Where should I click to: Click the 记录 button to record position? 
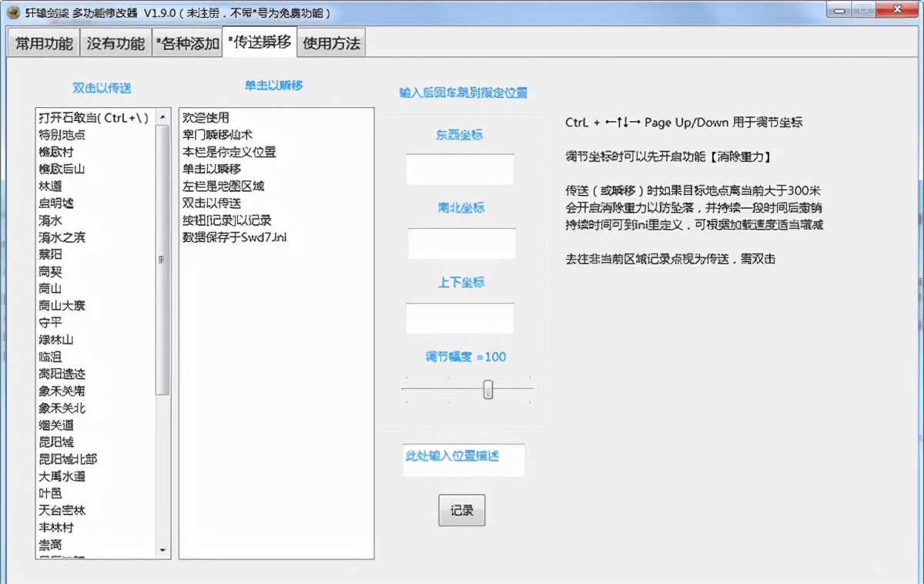pyautogui.click(x=460, y=510)
